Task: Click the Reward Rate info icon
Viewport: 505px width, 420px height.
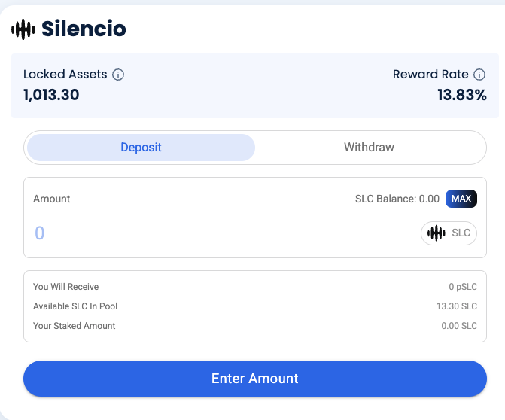Action: pos(480,75)
